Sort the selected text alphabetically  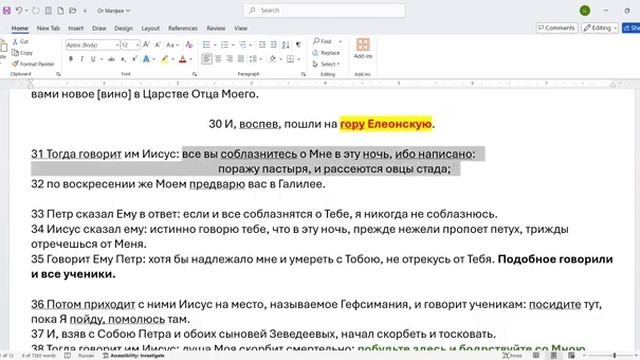286,44
